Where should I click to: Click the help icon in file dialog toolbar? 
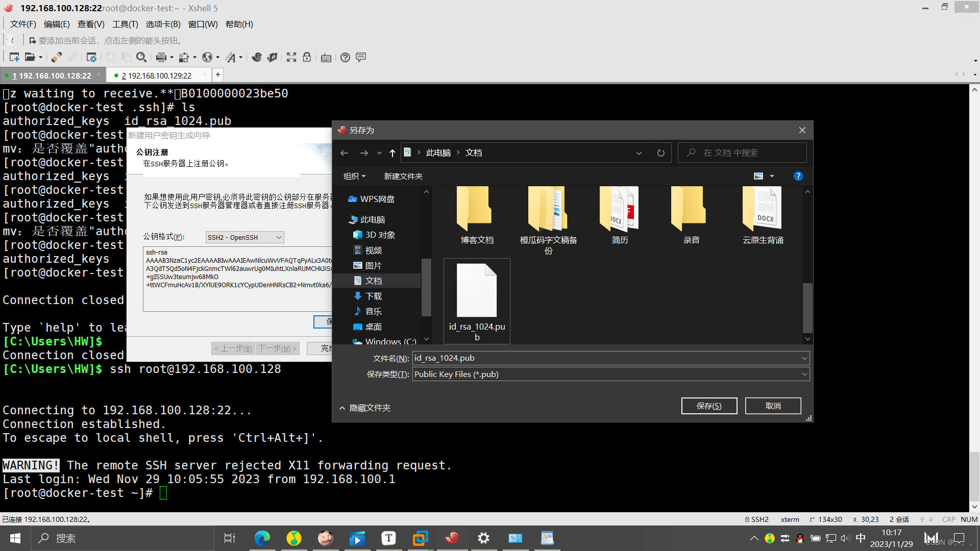[798, 176]
